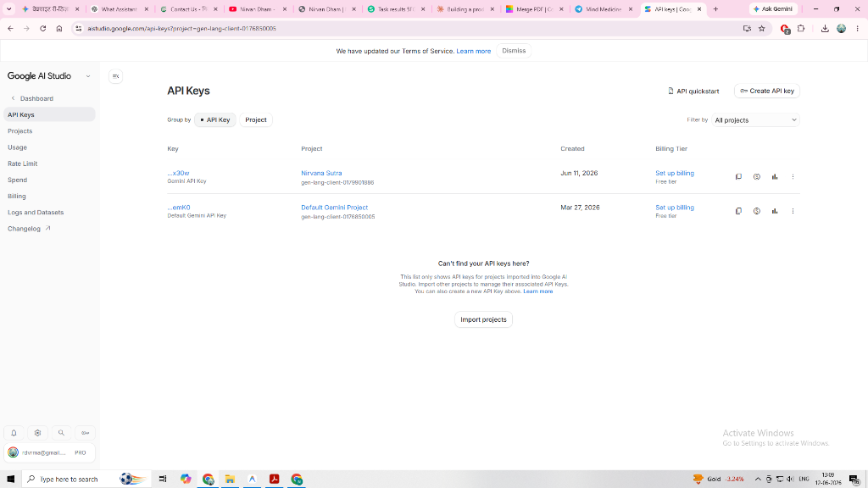Open Spend in the sidebar
This screenshot has width=868, height=488.
coord(17,180)
